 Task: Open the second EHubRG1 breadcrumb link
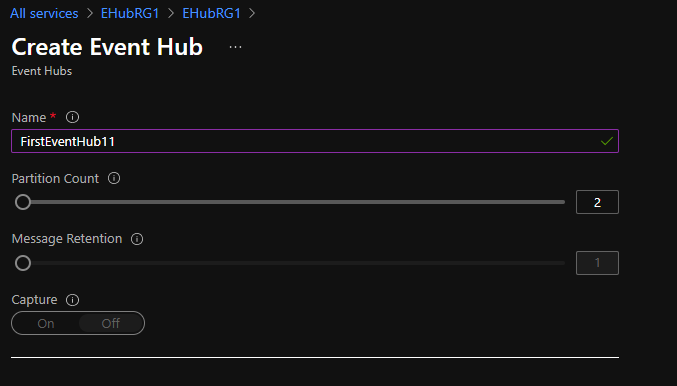[212, 13]
